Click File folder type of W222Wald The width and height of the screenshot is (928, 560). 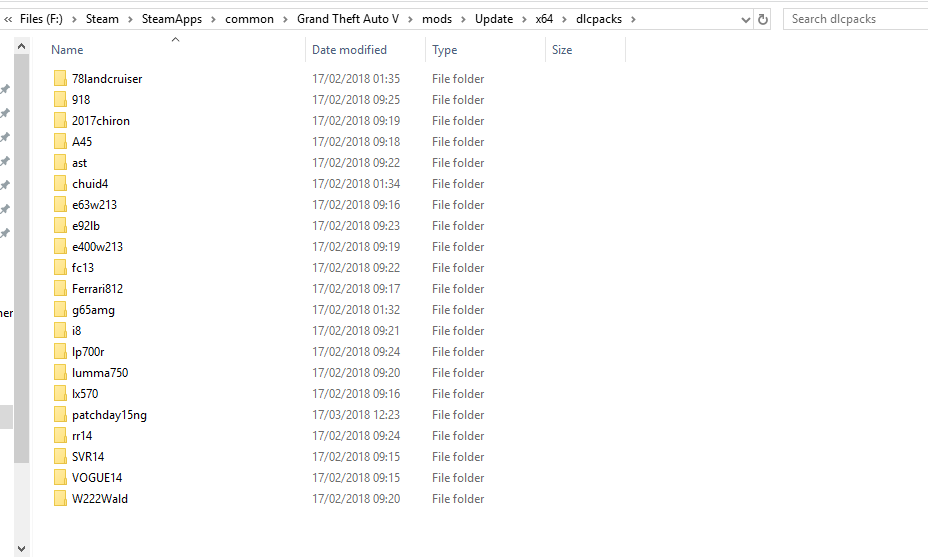coord(458,499)
